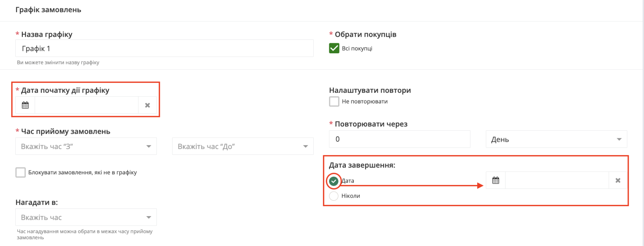Clear the schedule start date field
Screen dimensions: 644x246
(147, 105)
